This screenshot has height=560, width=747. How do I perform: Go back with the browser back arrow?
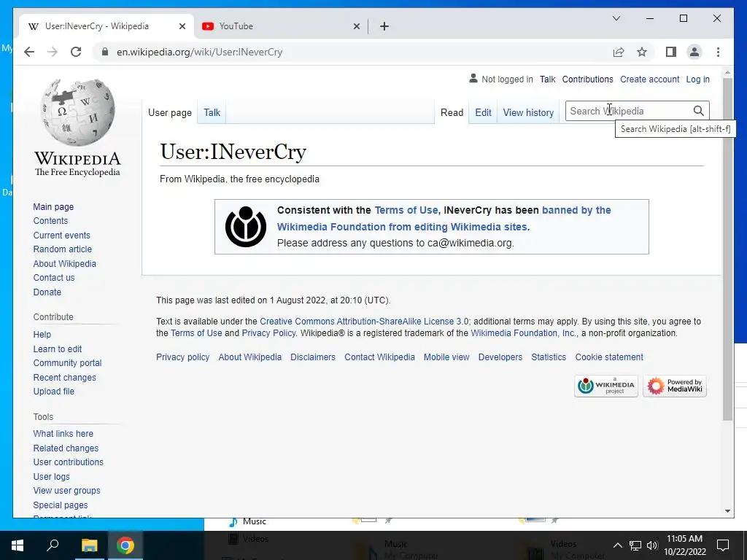tap(29, 52)
